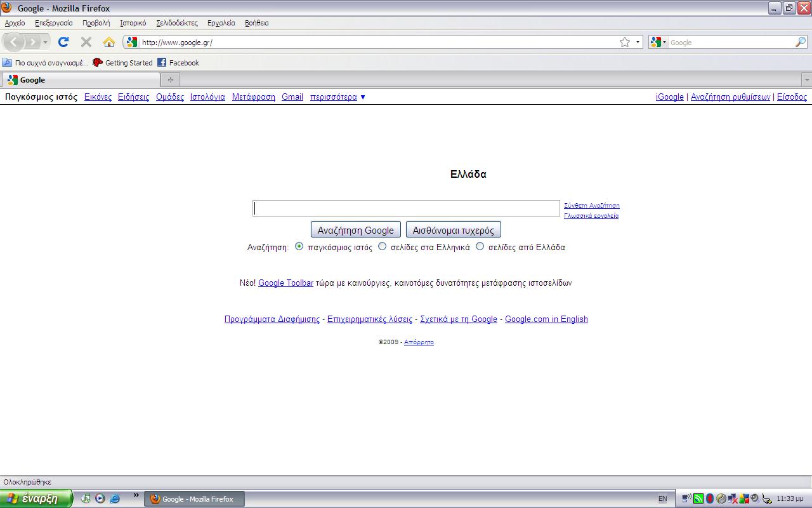Select the παγκόσμιος ιστός radio button
The height and width of the screenshot is (508, 812).
(x=299, y=246)
